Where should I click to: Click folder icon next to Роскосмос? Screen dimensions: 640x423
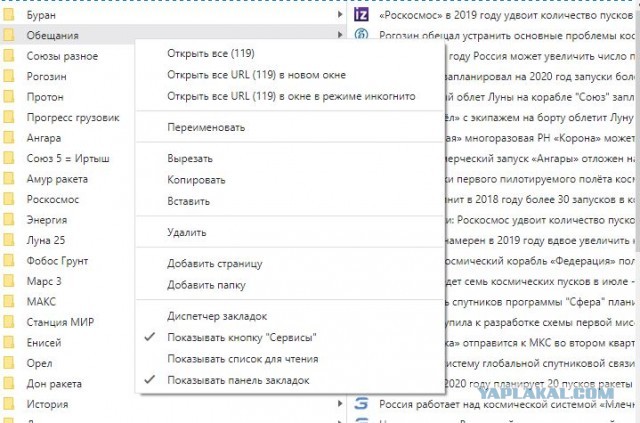(x=9, y=199)
